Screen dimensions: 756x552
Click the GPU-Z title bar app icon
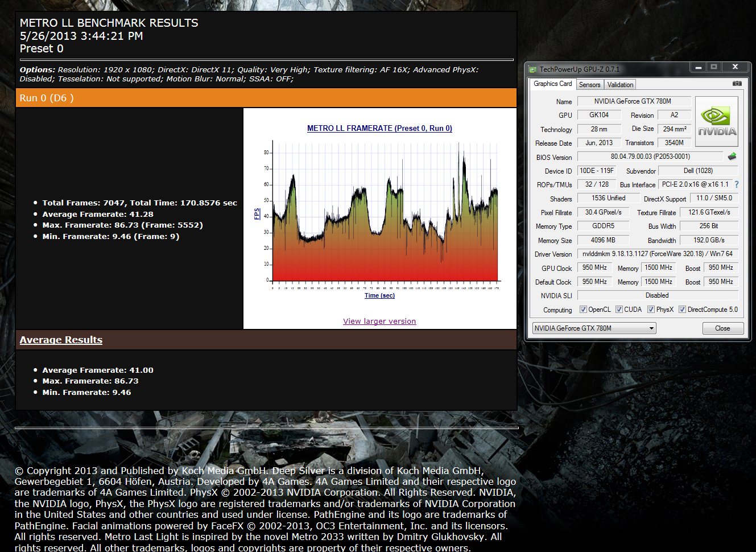click(533, 69)
